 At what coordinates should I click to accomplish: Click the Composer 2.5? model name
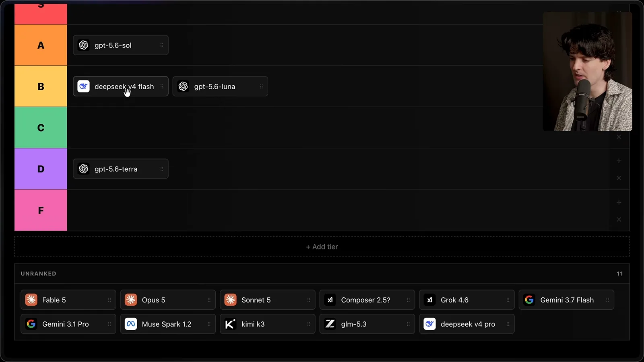365,300
